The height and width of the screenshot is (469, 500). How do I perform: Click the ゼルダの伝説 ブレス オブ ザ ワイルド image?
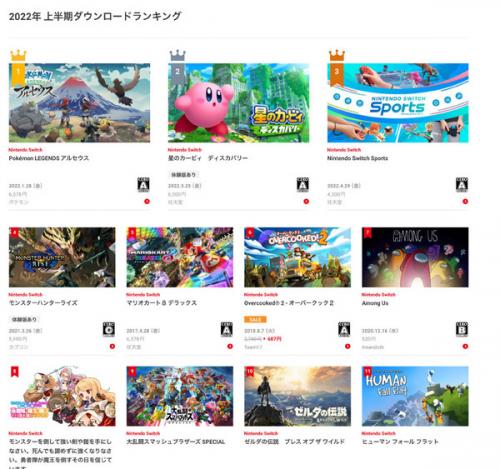(x=297, y=396)
